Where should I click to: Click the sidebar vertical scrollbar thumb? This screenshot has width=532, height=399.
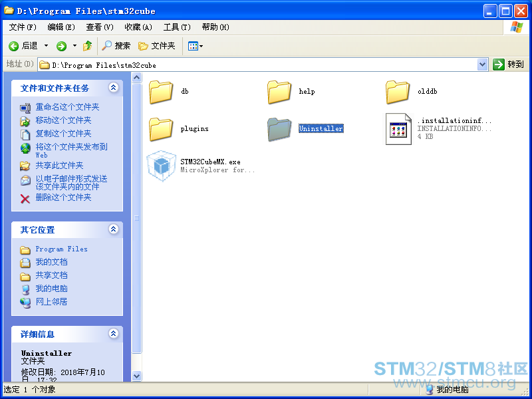tap(136, 219)
